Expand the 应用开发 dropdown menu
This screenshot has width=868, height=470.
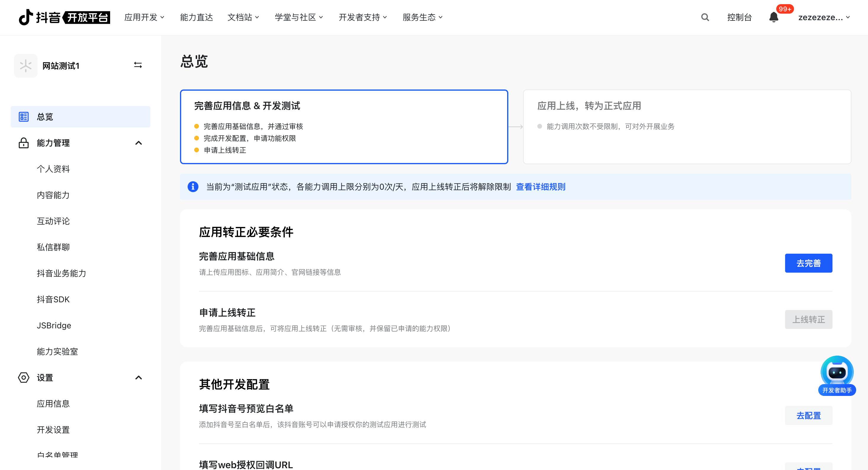(144, 17)
